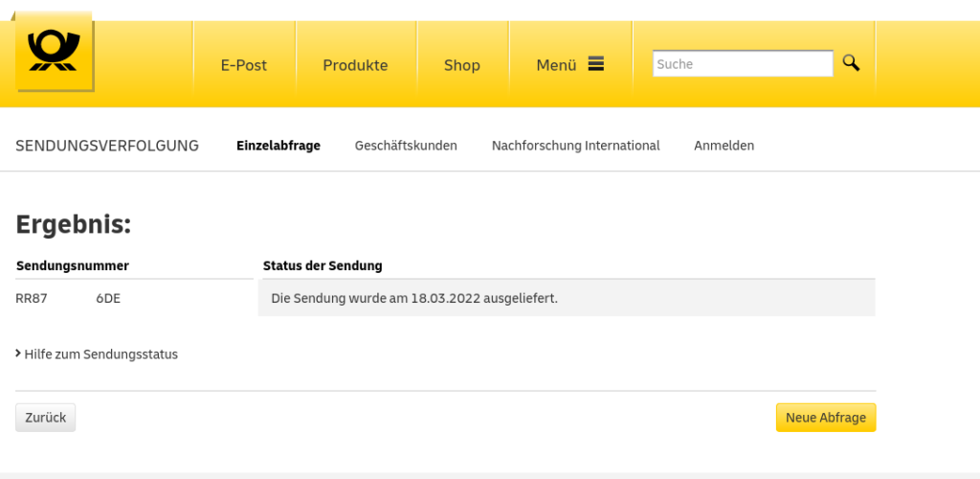980x479 pixels.
Task: Open the Nachforschung International tab
Action: (575, 146)
